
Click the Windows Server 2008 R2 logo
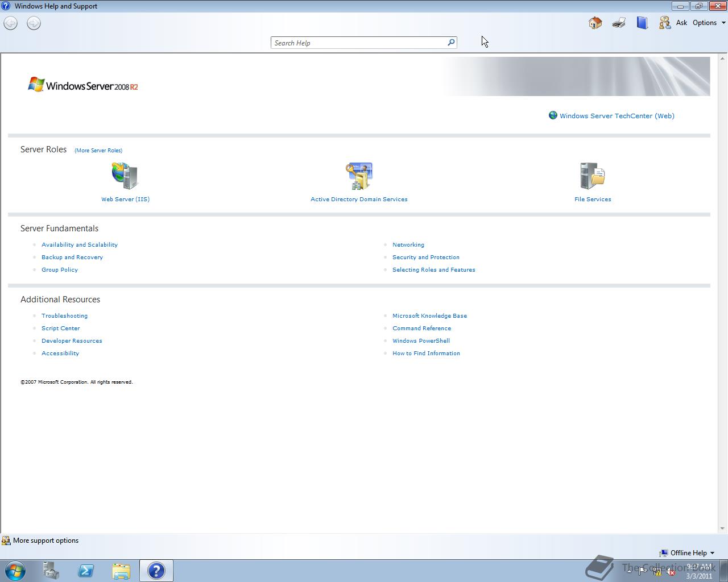pyautogui.click(x=83, y=85)
